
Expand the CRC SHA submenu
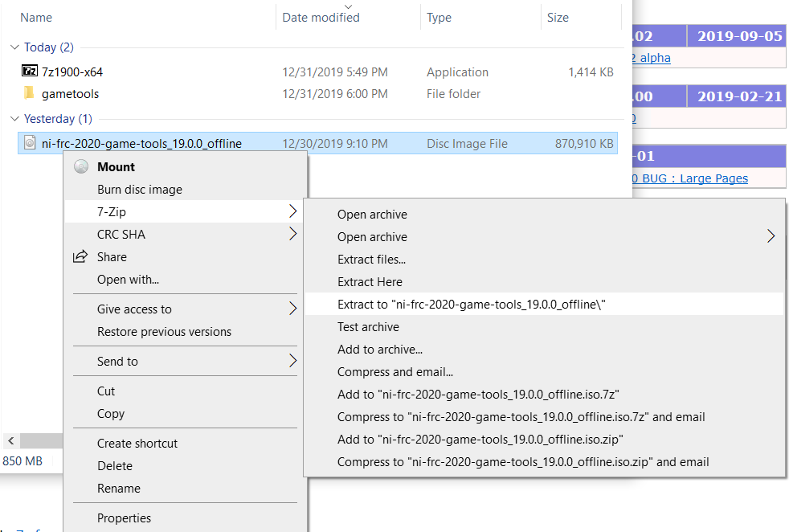[292, 235]
